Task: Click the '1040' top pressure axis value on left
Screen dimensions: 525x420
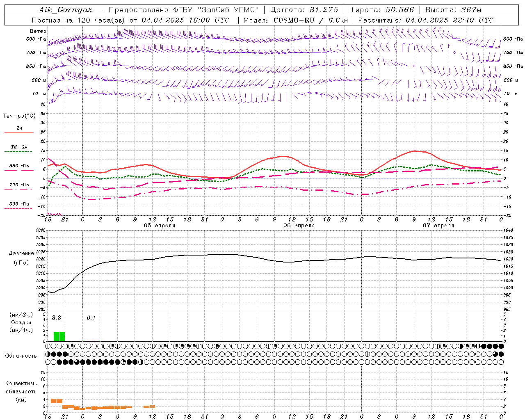Action: [40, 231]
